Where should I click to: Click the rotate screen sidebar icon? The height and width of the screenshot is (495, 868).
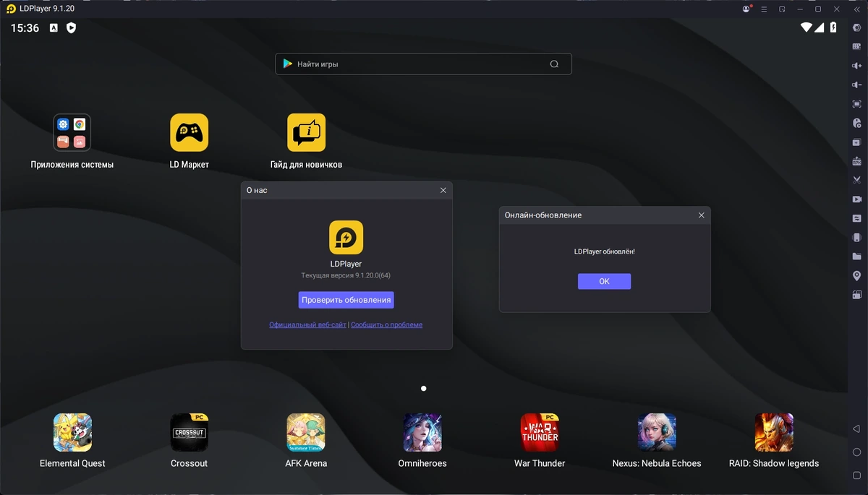(x=857, y=294)
